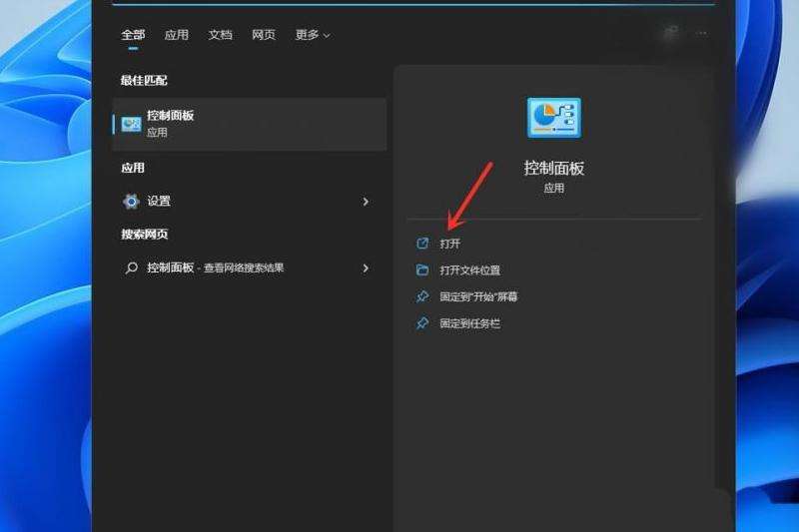Click the 控制面板 title in details pane
This screenshot has width=799, height=532.
tap(554, 169)
